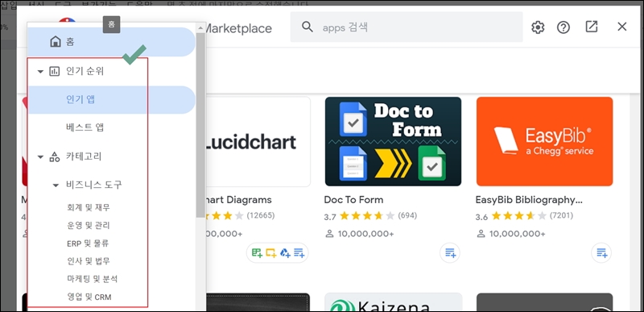Screen dimensions: 644x312
Task: Click the (694) review count
Action: (x=407, y=215)
